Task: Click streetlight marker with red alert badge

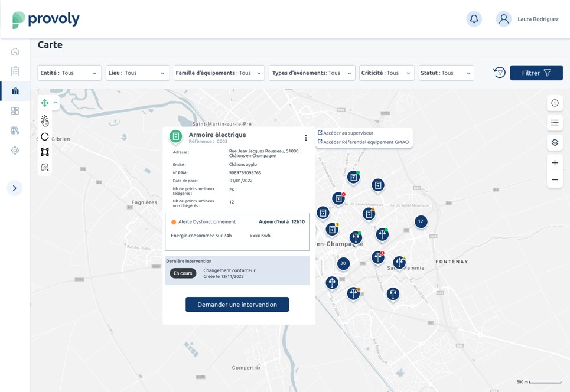Action: [x=378, y=257]
